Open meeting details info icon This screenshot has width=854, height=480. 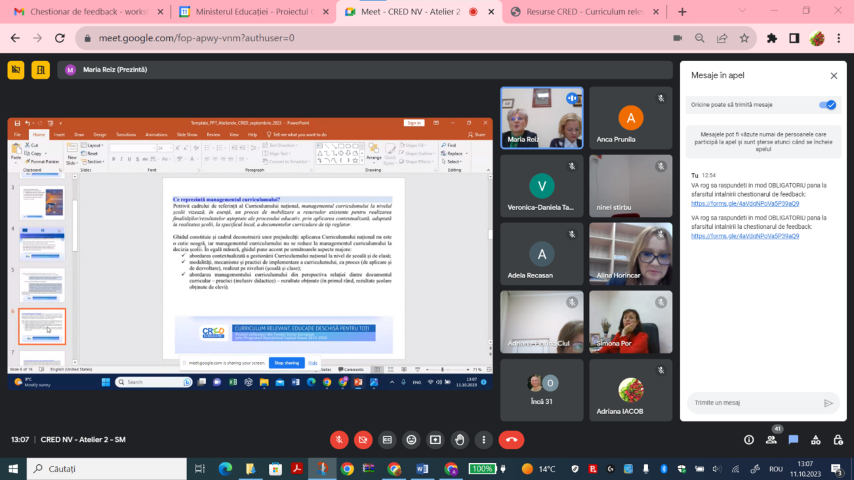pos(749,439)
